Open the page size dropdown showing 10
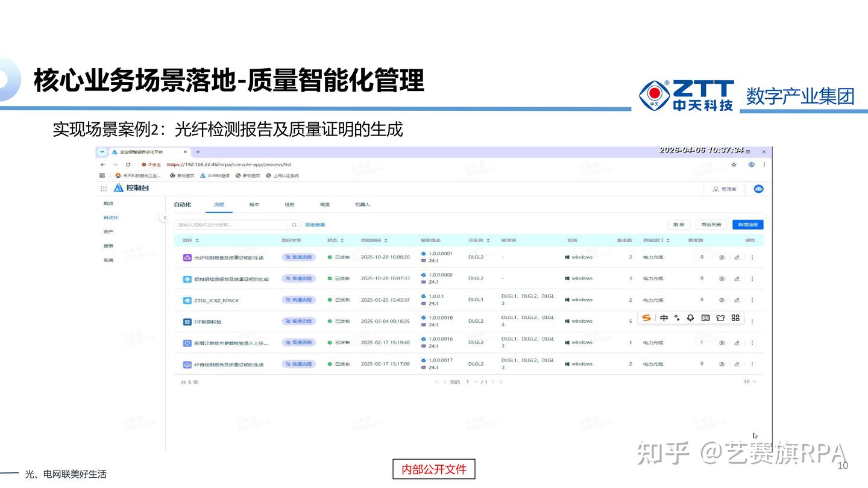This screenshot has height=488, width=868. pyautogui.click(x=749, y=381)
